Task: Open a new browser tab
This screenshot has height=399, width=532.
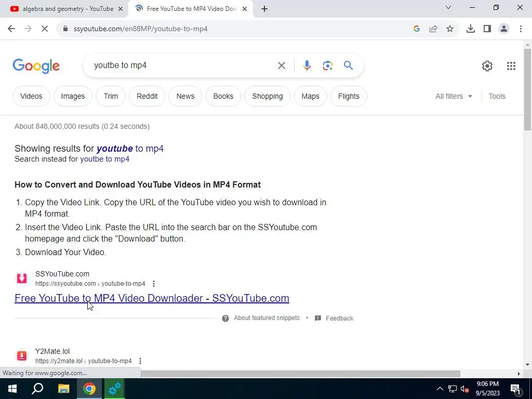Action: pyautogui.click(x=264, y=9)
